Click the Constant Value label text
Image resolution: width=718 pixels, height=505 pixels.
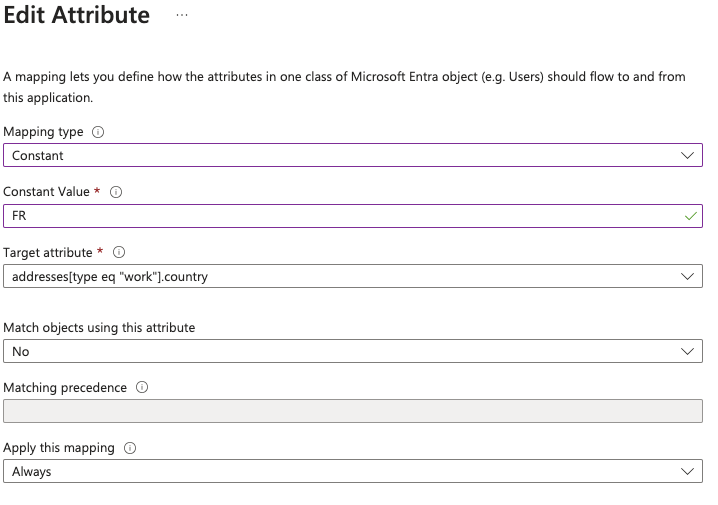(46, 192)
